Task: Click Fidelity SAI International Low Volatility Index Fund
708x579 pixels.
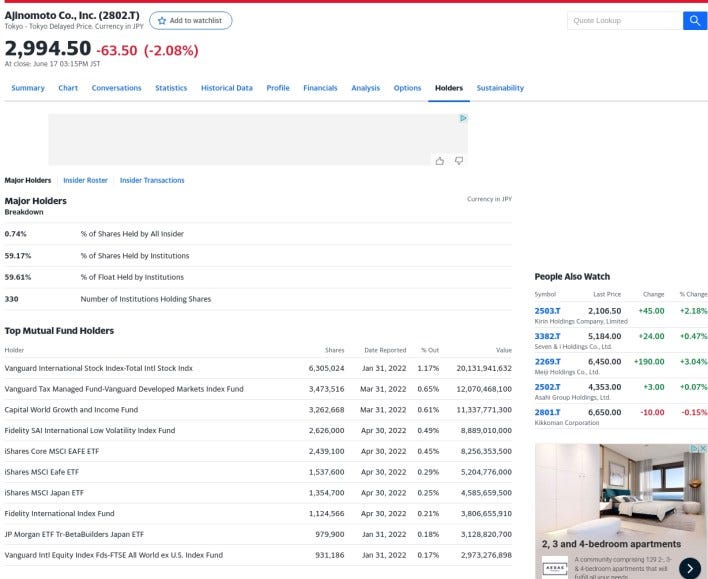Action: [x=90, y=430]
